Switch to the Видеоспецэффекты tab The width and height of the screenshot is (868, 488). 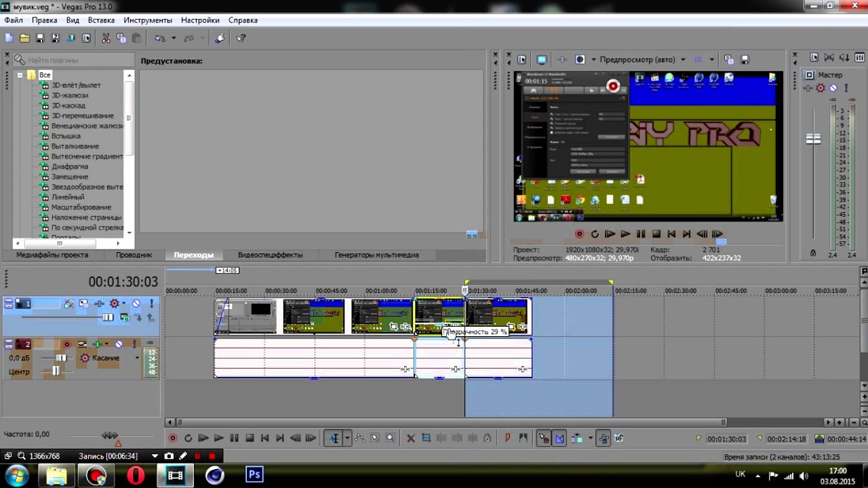pyautogui.click(x=270, y=255)
